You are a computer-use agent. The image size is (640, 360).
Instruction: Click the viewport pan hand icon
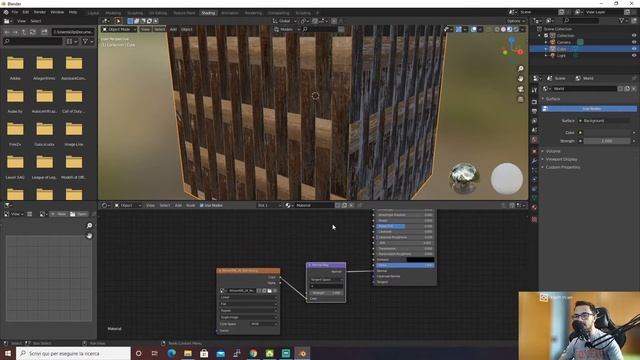[520, 79]
